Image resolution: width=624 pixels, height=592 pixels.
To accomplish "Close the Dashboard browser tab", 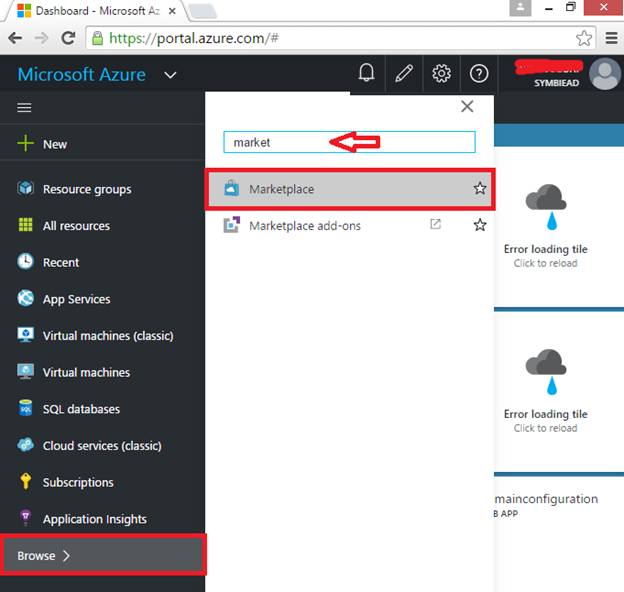I will click(x=172, y=11).
